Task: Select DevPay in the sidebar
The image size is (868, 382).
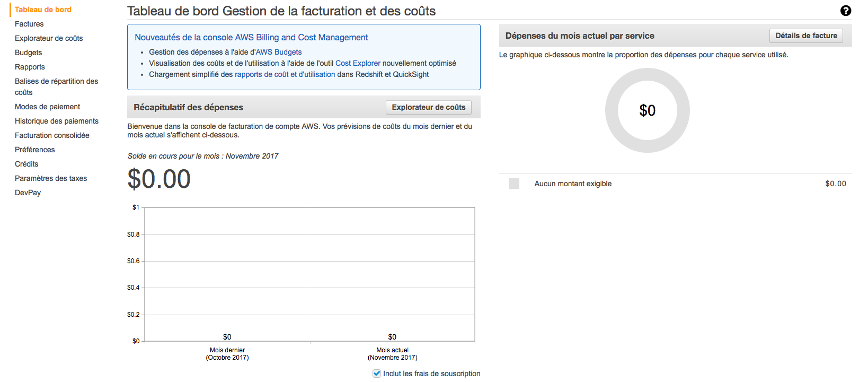Action: coord(28,193)
